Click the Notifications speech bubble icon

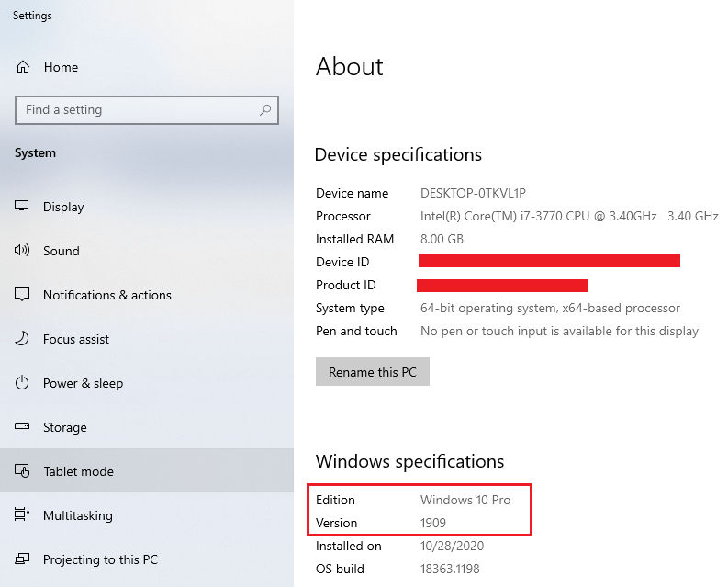click(x=22, y=294)
